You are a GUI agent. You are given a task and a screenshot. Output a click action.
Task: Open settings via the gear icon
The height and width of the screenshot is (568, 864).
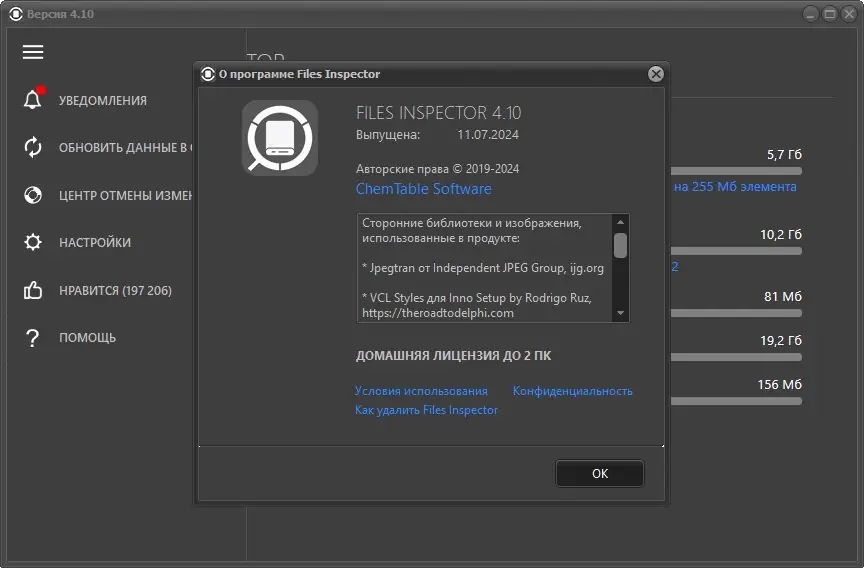point(33,242)
